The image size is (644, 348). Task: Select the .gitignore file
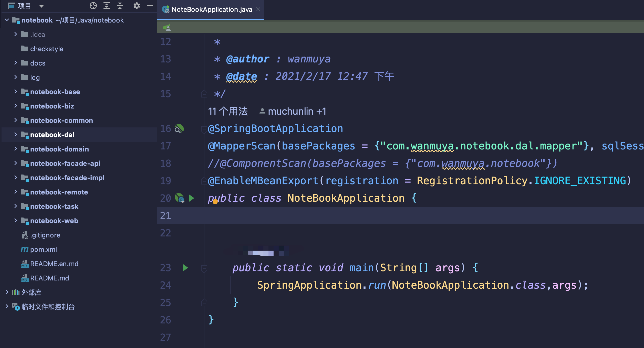[45, 235]
